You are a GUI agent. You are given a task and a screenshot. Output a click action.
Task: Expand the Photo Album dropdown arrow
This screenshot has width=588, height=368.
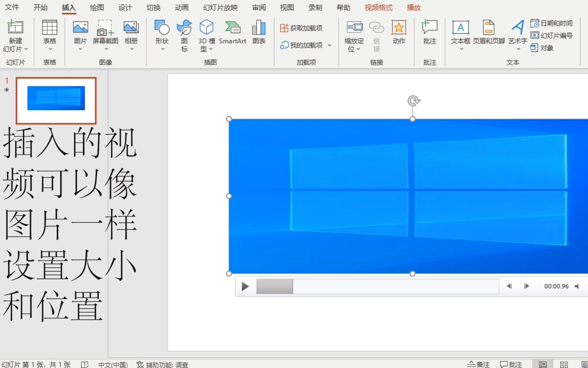(x=132, y=49)
